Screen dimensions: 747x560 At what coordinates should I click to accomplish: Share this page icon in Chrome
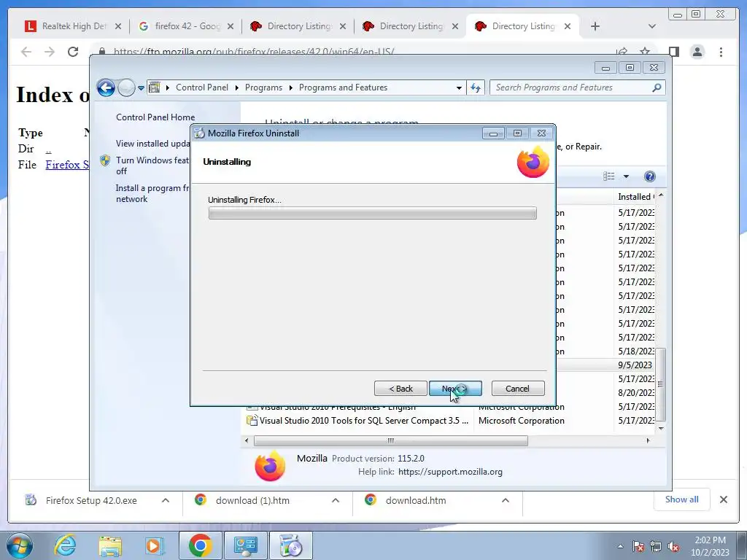[x=622, y=51]
